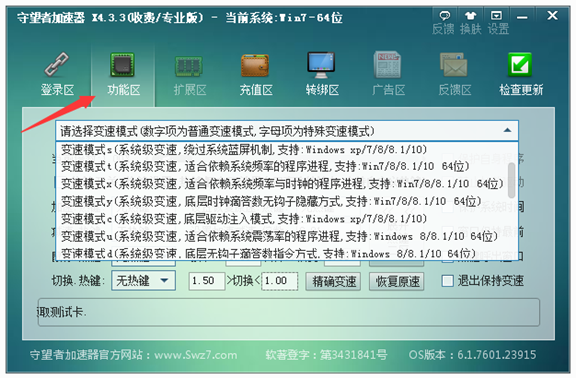Screen dimensions: 576x378
Task: Click the 软著登字 registration number text
Action: pyautogui.click(x=326, y=355)
